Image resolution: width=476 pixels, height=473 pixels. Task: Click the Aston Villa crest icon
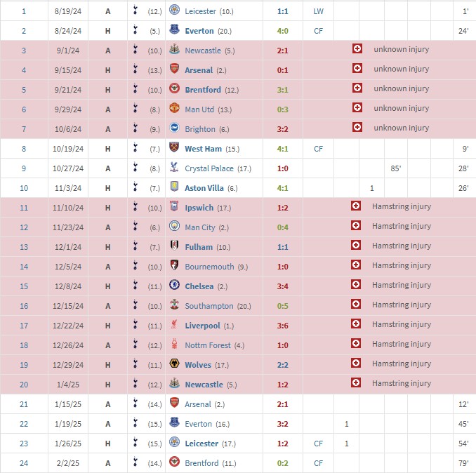[x=175, y=188]
